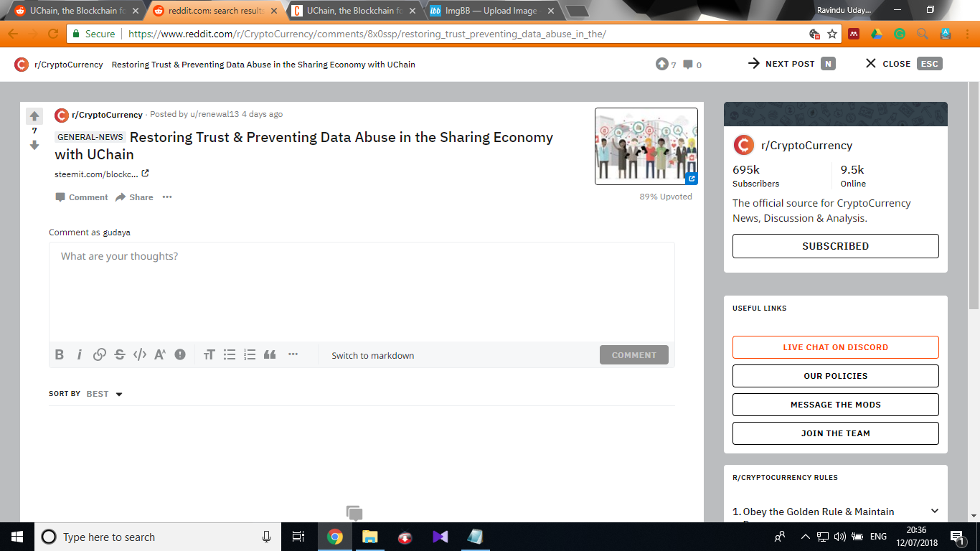The width and height of the screenshot is (980, 551).
Task: Submit with the grey COMMENT button
Action: (x=634, y=355)
